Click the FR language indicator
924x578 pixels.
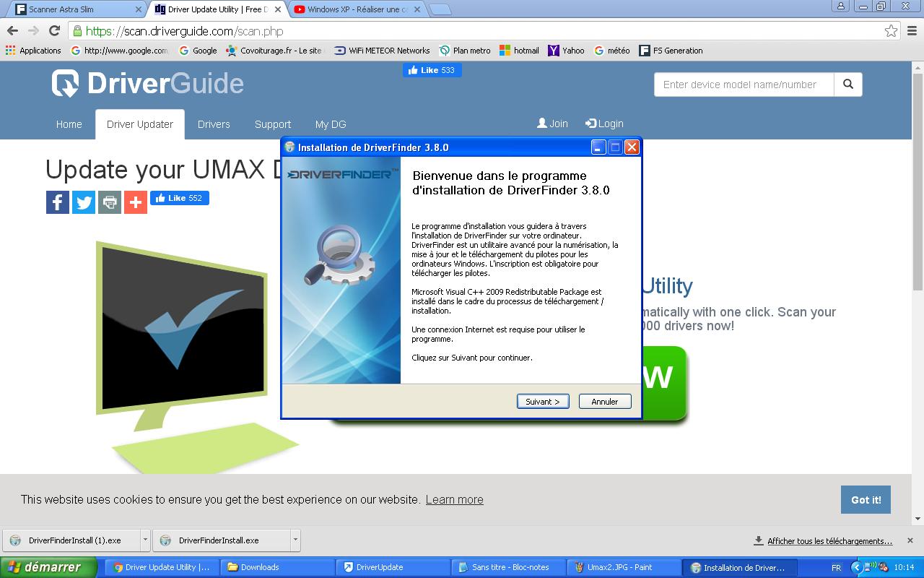coord(836,568)
